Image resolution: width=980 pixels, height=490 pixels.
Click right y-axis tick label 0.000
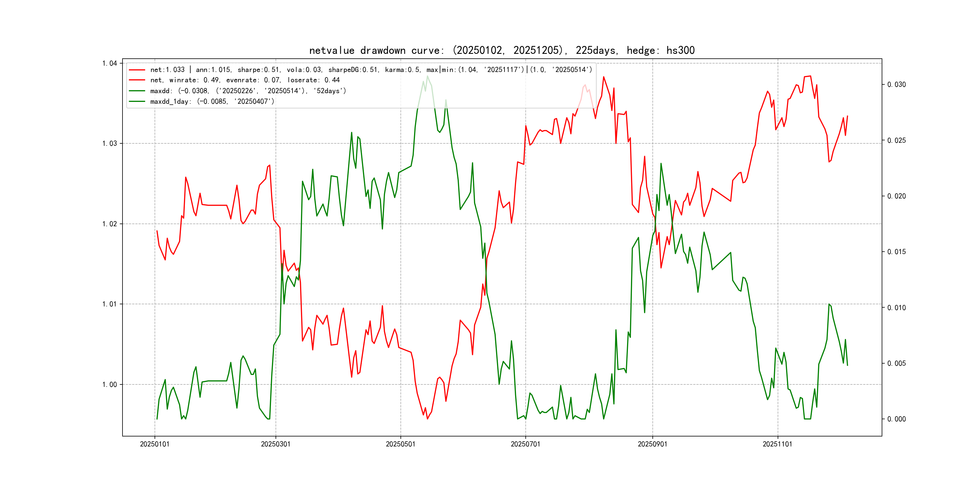pos(896,419)
